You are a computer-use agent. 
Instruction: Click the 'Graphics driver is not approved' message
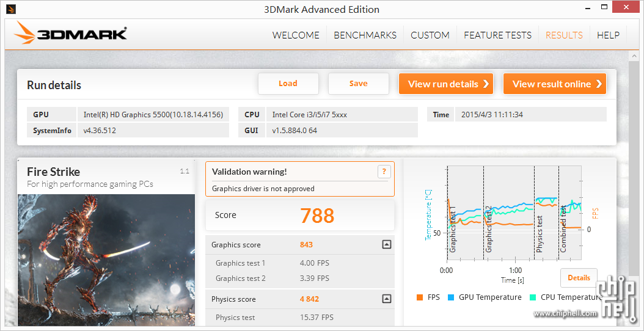[x=263, y=189]
